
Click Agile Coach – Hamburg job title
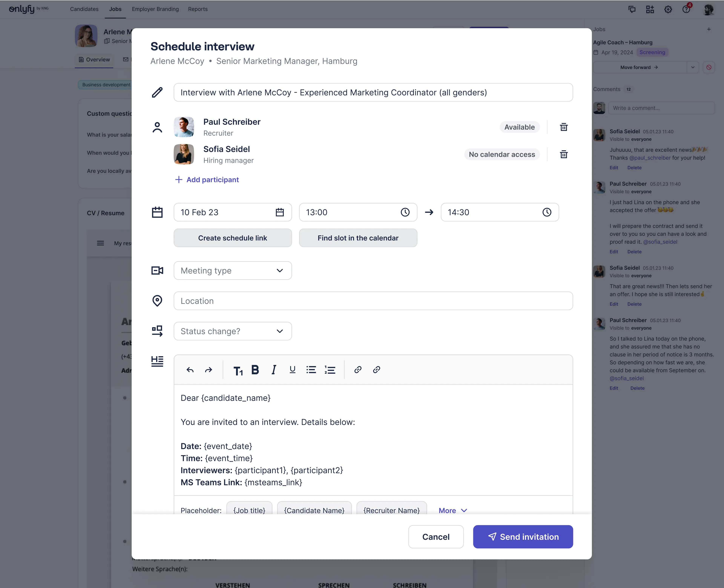[x=622, y=42]
